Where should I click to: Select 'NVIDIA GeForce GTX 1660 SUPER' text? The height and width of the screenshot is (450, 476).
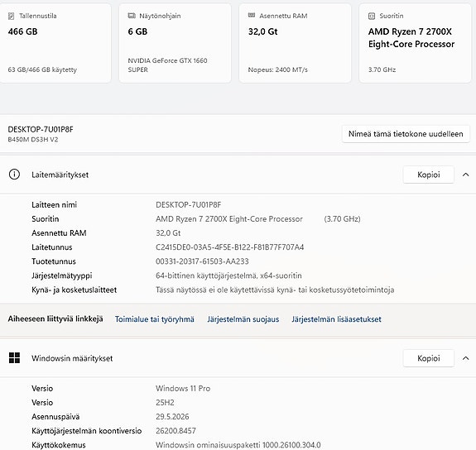(x=167, y=65)
